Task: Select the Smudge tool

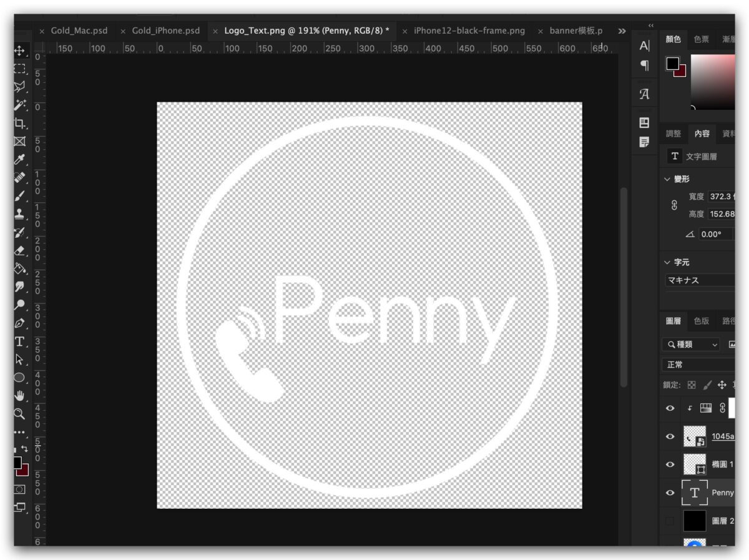Action: (19, 287)
